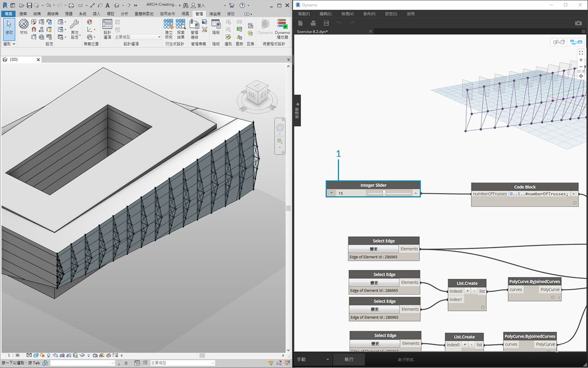This screenshot has width=588, height=368.
Task: Create new file in Dynamo toolbar
Action: 300,23
